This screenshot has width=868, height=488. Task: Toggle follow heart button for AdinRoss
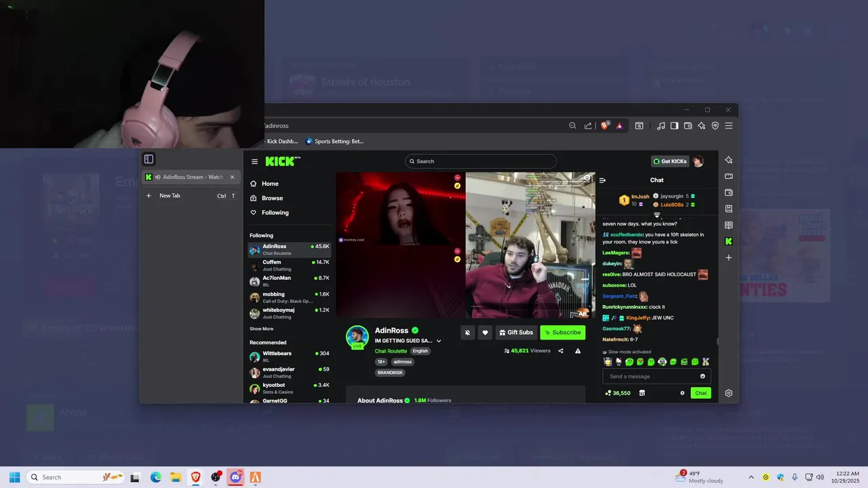coord(485,333)
